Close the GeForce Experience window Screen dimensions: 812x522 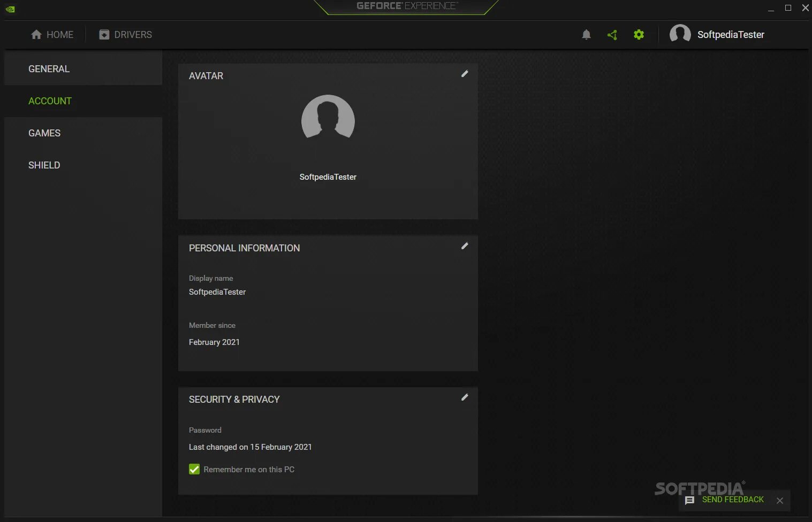805,8
